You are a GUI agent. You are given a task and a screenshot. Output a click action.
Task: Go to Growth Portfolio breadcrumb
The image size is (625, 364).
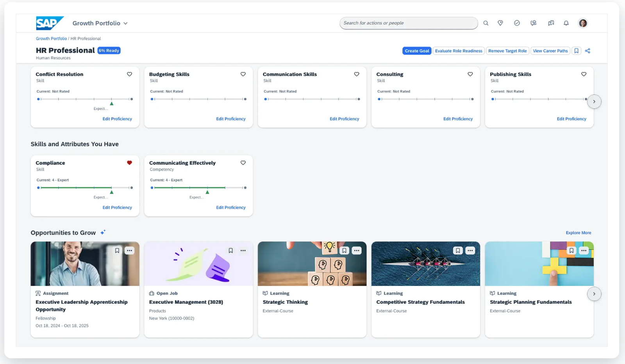point(51,39)
